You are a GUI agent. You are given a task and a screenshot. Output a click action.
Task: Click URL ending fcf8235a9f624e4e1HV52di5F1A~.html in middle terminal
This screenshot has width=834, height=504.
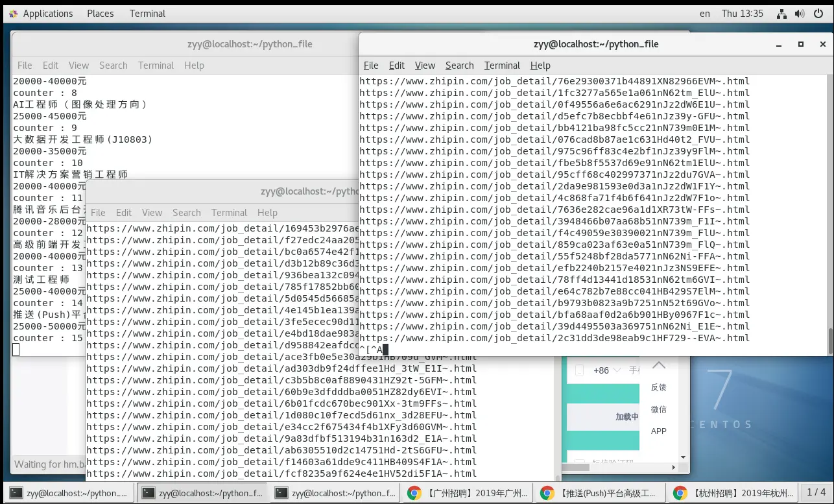click(281, 474)
